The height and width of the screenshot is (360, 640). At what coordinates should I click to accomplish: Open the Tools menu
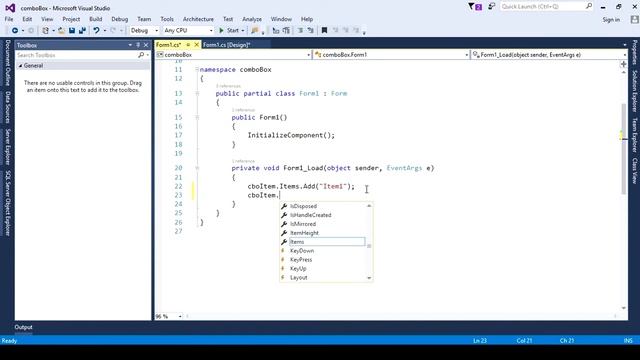tap(167, 19)
